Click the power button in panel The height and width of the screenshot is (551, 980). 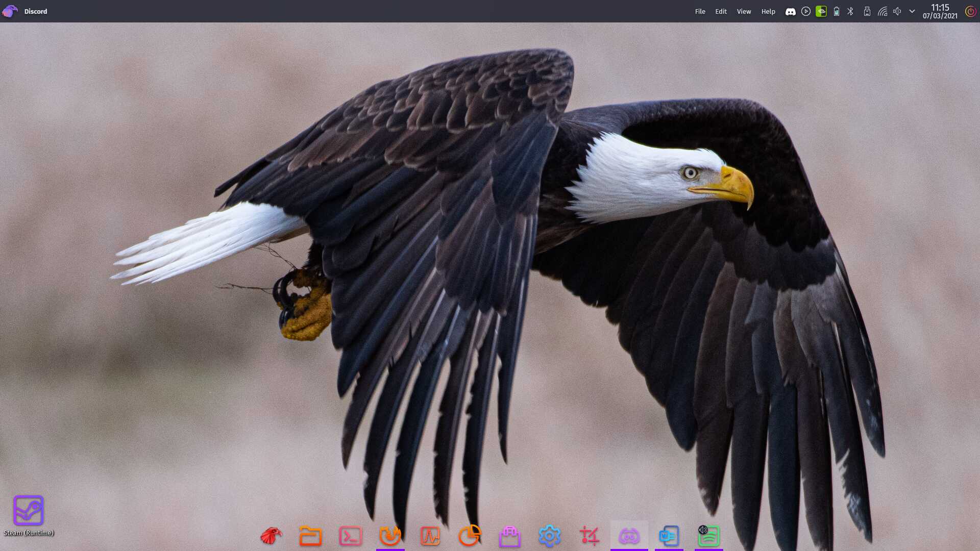tap(970, 11)
